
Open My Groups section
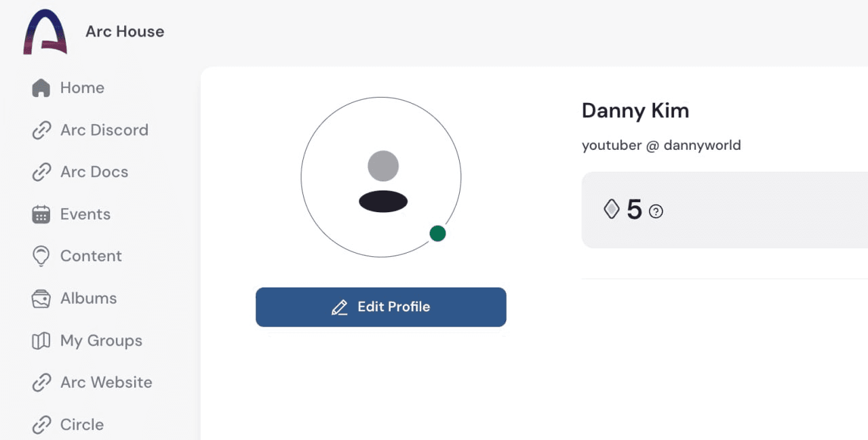click(100, 340)
